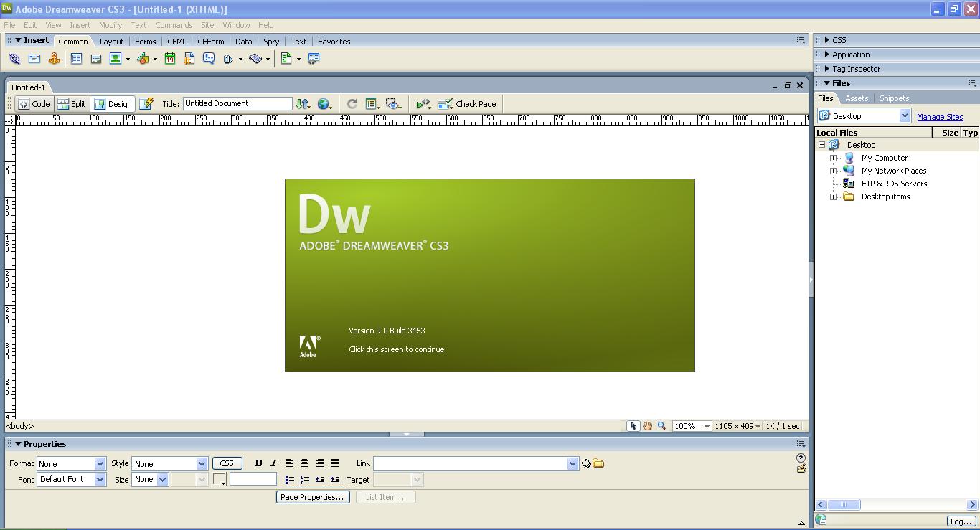
Task: Justify text in Properties
Action: coord(334,463)
